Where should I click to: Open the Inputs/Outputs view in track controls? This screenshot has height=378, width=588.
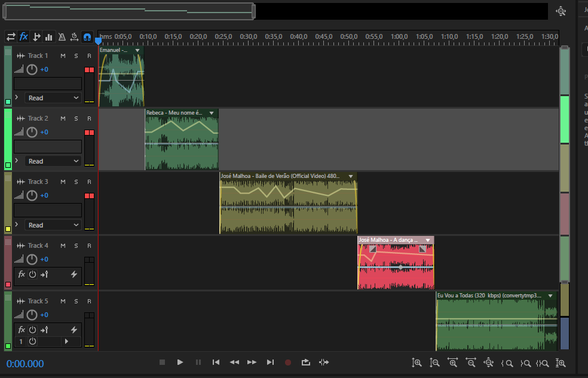coord(11,37)
